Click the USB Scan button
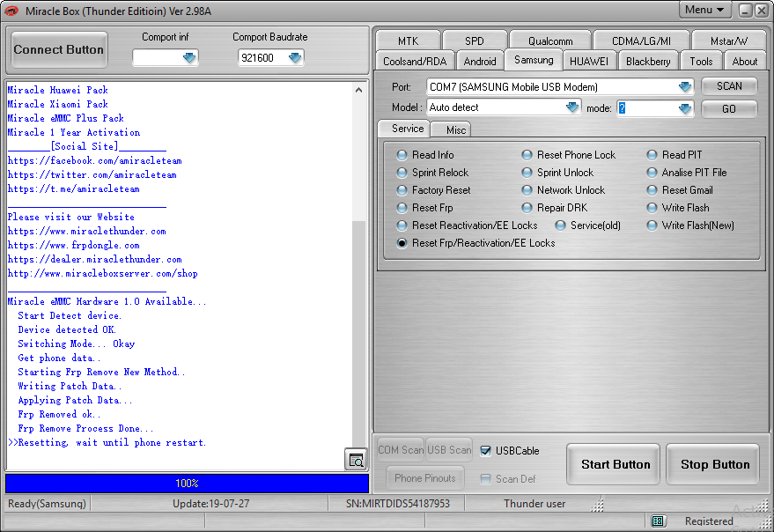The height and width of the screenshot is (532, 774). point(449,450)
